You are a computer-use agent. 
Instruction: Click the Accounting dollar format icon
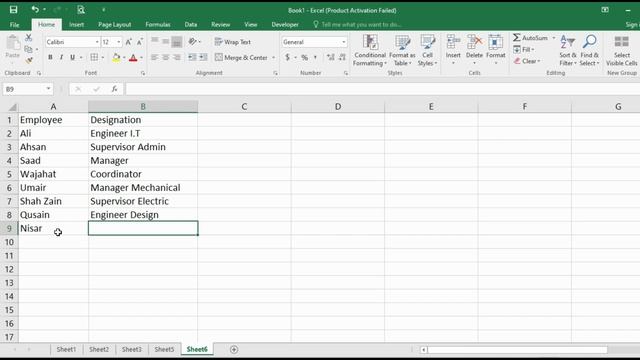pyautogui.click(x=287, y=58)
